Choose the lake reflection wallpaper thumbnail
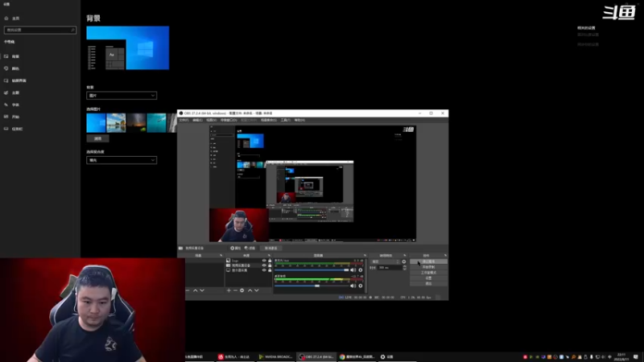The image size is (644, 362). 116,123
